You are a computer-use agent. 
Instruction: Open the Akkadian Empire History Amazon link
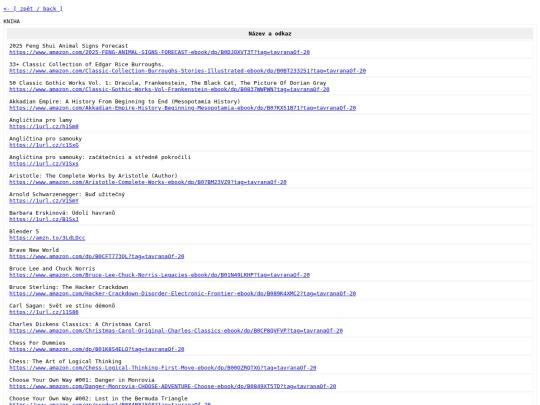click(183, 108)
